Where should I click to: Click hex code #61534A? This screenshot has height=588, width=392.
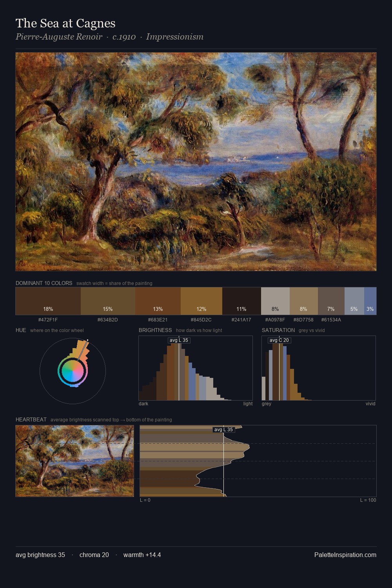[331, 320]
